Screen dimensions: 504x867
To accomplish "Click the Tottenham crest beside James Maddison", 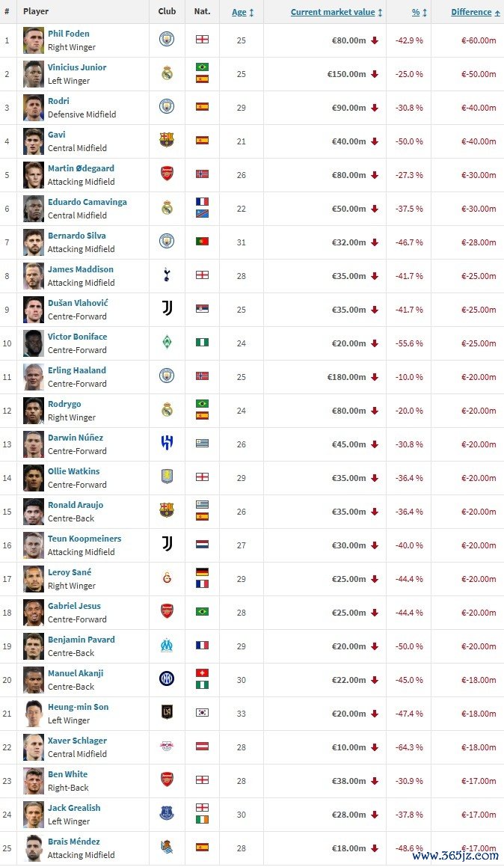I will tap(167, 275).
